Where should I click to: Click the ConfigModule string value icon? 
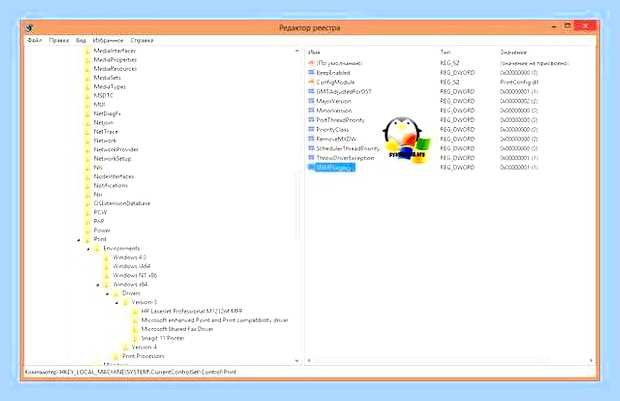311,82
